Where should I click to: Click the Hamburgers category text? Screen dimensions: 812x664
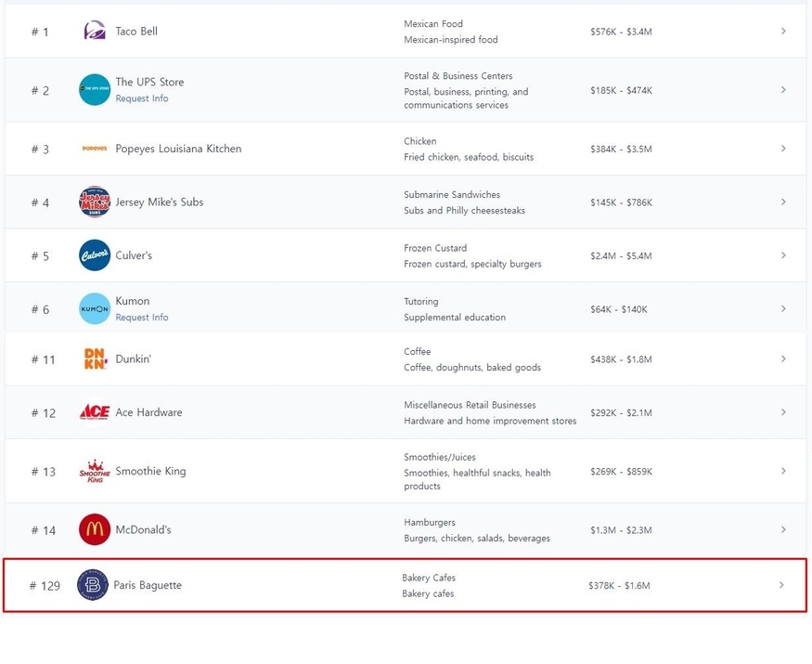point(430,523)
